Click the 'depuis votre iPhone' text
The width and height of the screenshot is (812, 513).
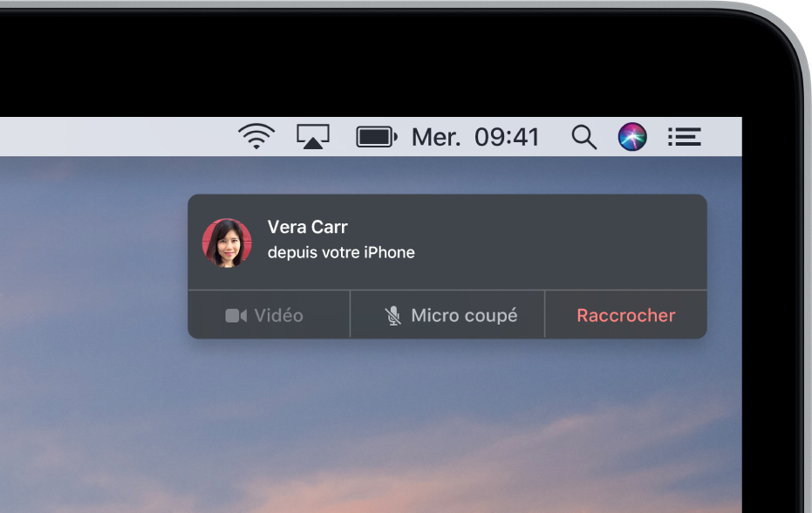click(341, 252)
